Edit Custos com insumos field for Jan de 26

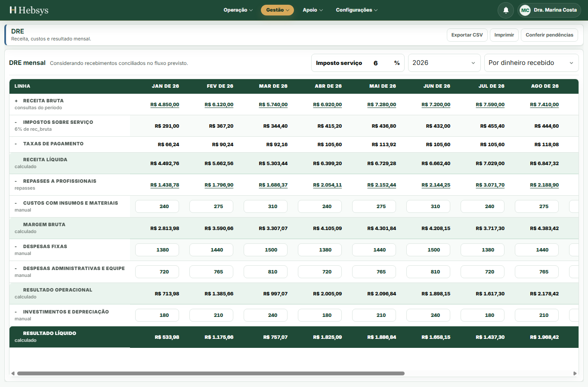pos(157,206)
